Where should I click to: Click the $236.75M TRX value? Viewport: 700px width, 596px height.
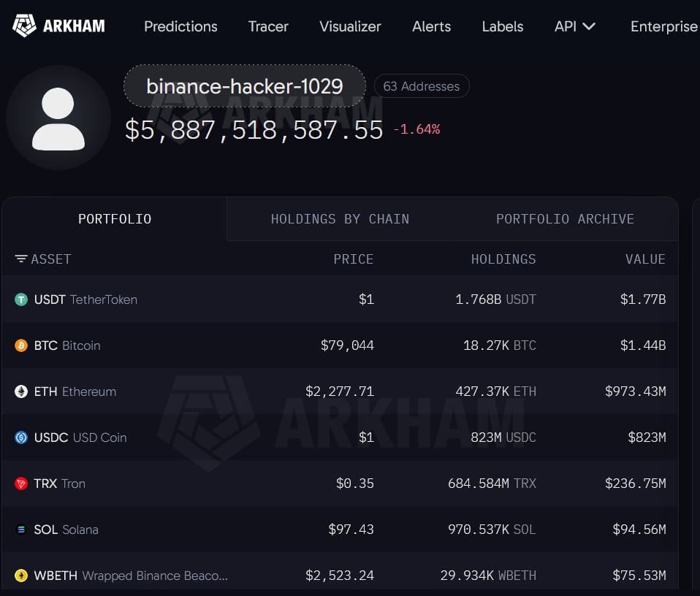(x=635, y=483)
